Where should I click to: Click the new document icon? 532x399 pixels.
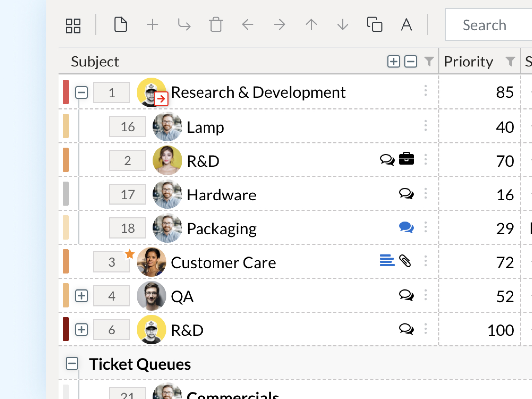(x=120, y=25)
